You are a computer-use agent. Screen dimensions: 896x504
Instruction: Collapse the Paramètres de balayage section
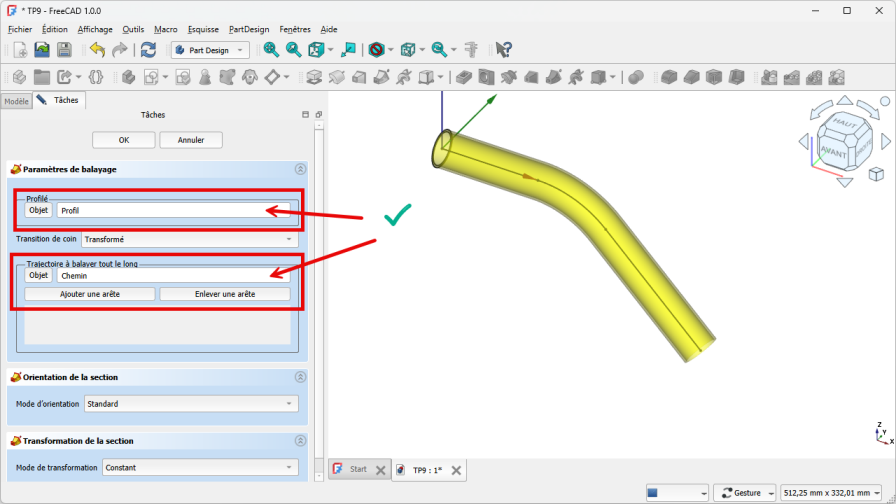(299, 170)
